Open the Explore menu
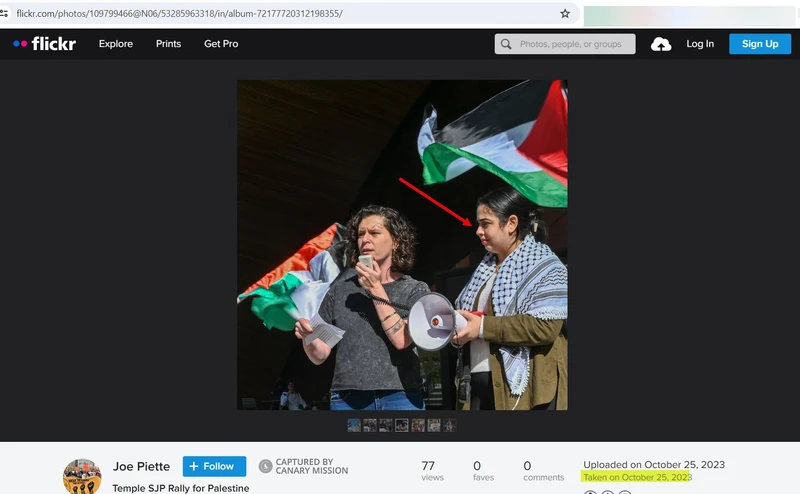Screen dimensions: 800x494 tap(116, 44)
